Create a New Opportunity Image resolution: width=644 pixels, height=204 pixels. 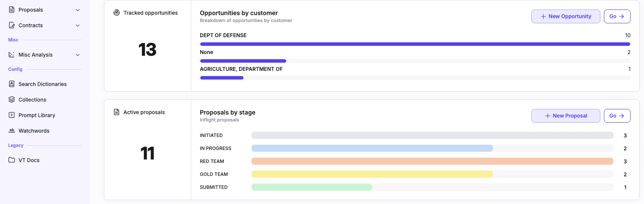pyautogui.click(x=565, y=16)
